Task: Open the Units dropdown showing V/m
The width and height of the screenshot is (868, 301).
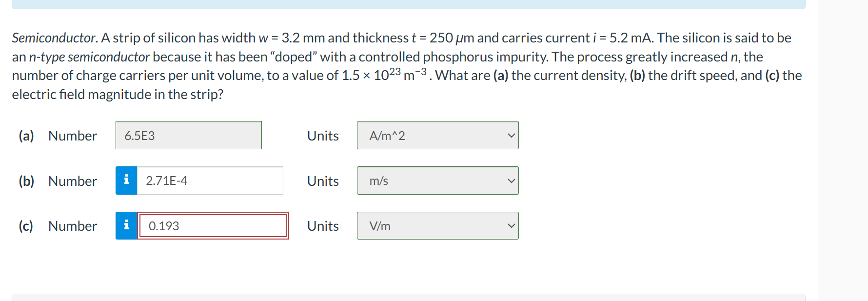Action: coord(437,225)
